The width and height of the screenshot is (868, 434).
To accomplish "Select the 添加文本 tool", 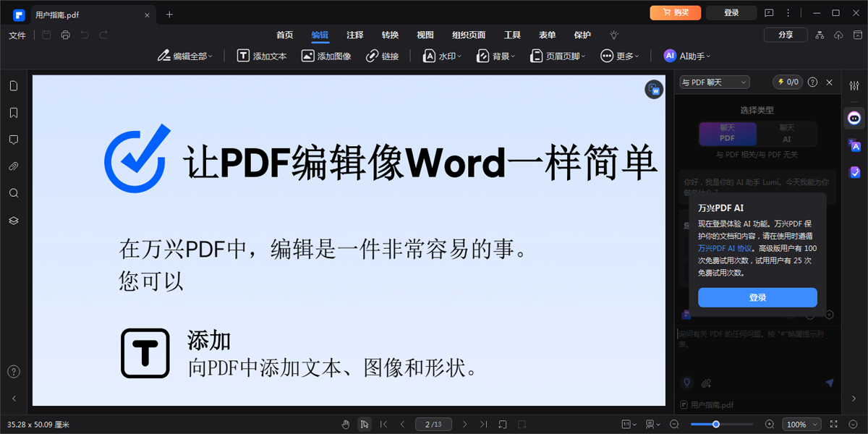I will 264,55.
